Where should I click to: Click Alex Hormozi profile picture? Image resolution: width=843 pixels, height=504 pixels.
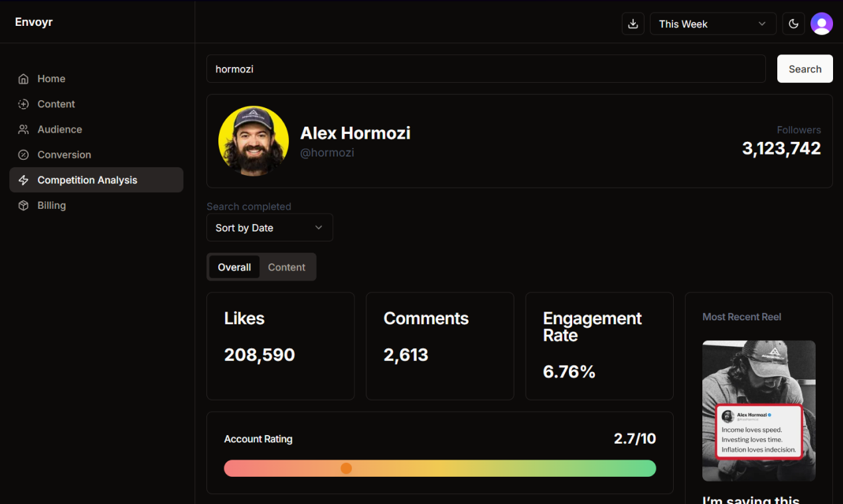click(x=254, y=141)
